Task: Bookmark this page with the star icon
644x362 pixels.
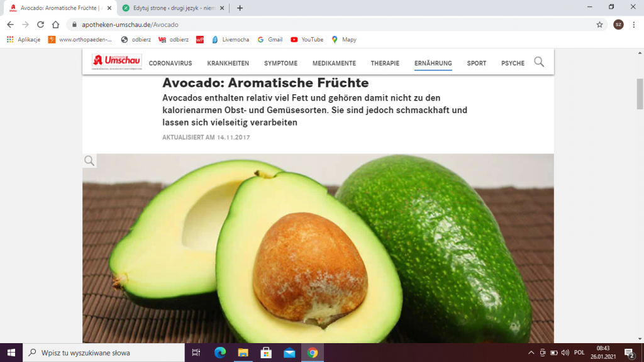Action: (599, 25)
